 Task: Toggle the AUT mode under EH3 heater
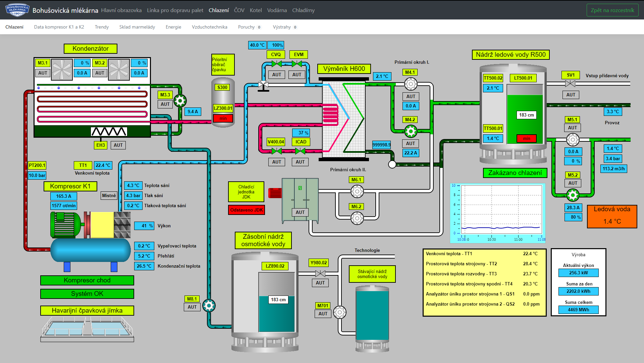tap(118, 145)
